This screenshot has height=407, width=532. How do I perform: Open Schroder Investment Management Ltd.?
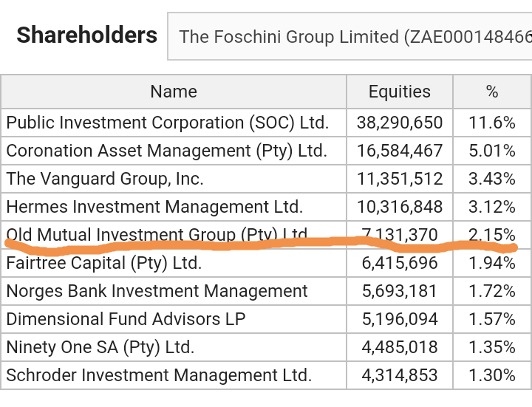click(159, 375)
